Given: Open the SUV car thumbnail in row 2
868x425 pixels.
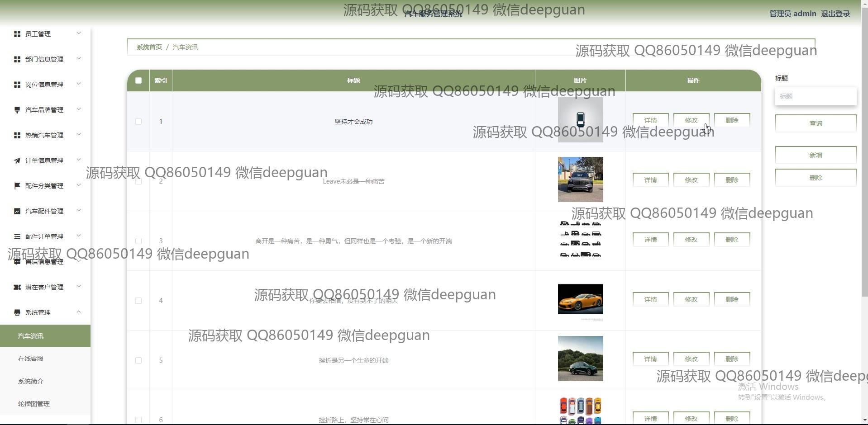Looking at the screenshot, I should pos(580,179).
